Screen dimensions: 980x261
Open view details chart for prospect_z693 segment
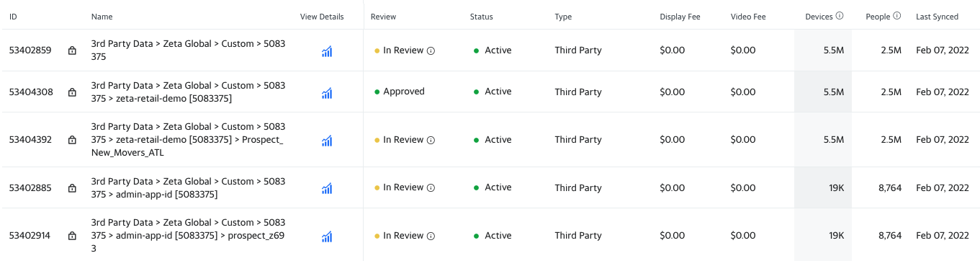click(327, 236)
